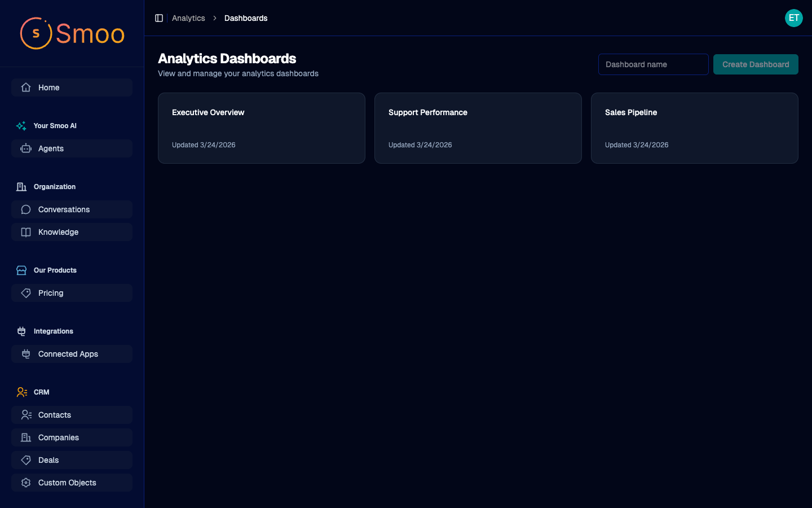Select the Pricing tag icon
The image size is (812, 508).
(25, 293)
